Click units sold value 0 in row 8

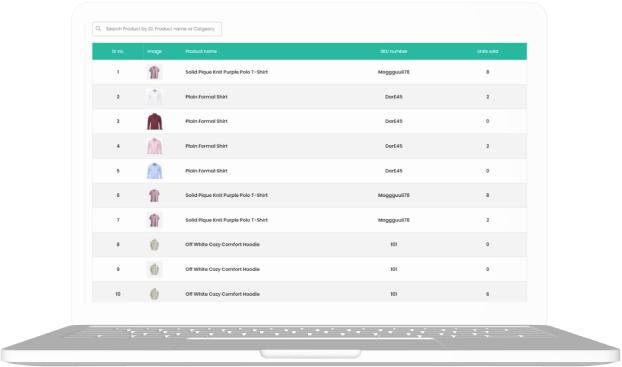click(488, 244)
